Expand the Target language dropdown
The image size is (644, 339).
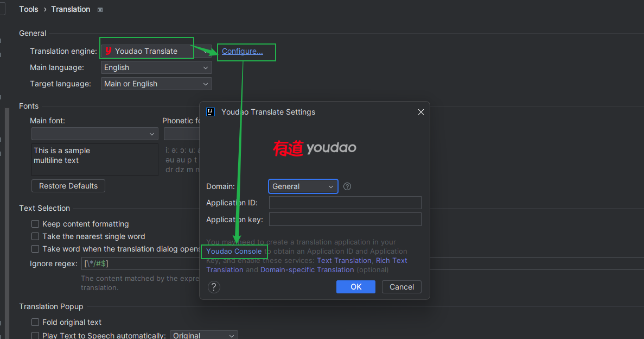tap(156, 84)
